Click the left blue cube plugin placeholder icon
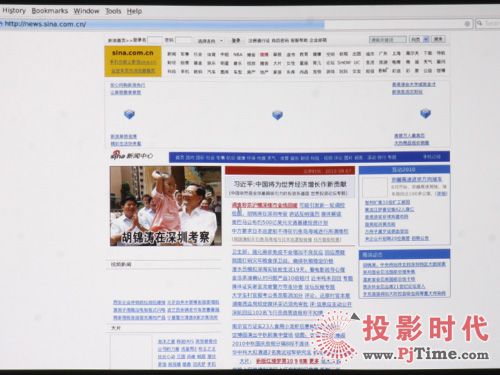This screenshot has height=375, width=500. coord(129,114)
